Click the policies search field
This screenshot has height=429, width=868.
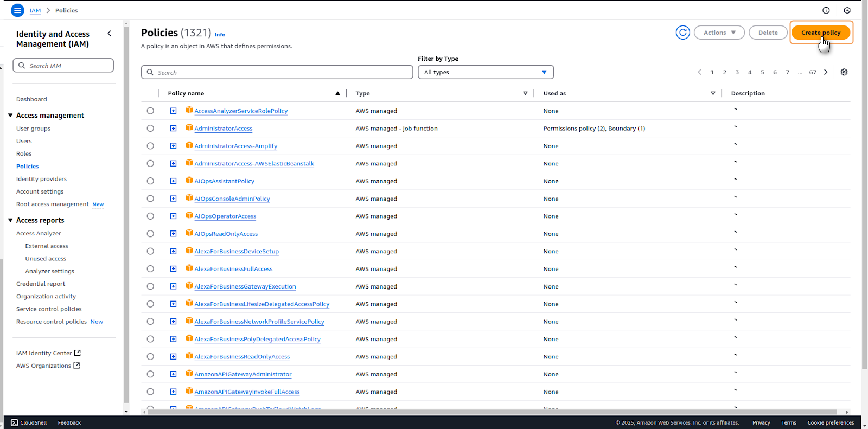click(x=277, y=72)
